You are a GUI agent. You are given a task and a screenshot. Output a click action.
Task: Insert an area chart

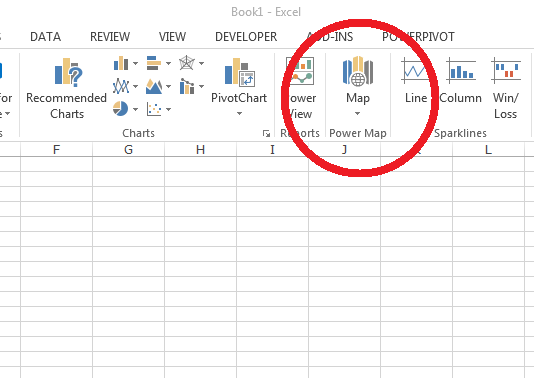[154, 86]
